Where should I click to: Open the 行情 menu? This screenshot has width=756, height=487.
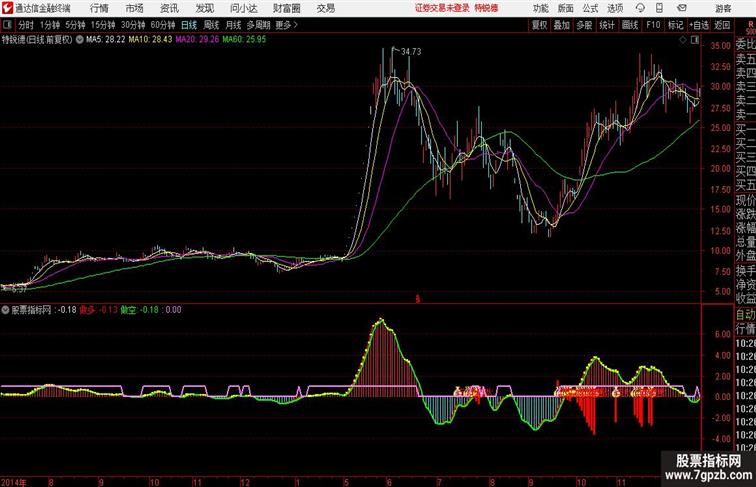coord(99,8)
